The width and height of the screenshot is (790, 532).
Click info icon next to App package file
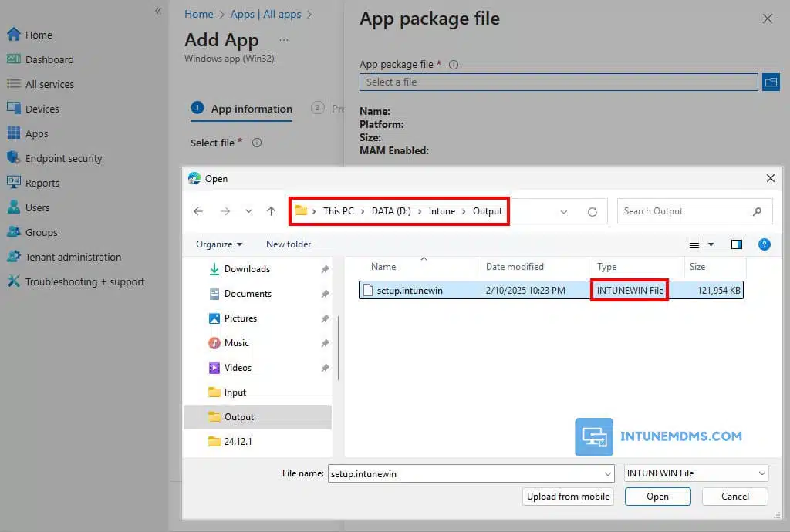point(454,65)
